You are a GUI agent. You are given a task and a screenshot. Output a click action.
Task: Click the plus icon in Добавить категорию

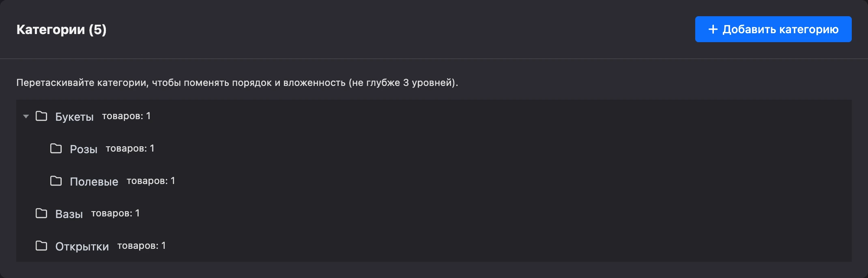point(713,29)
